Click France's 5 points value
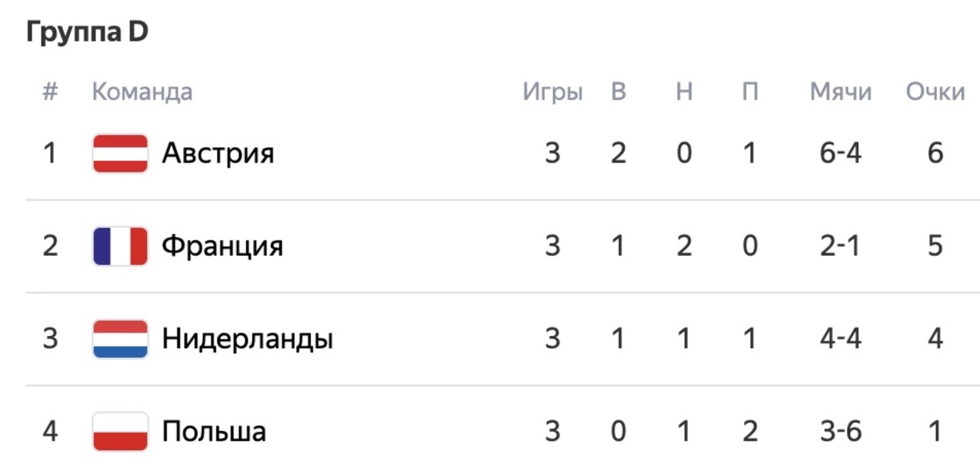Screen dimensions: 980x470 coord(936,246)
